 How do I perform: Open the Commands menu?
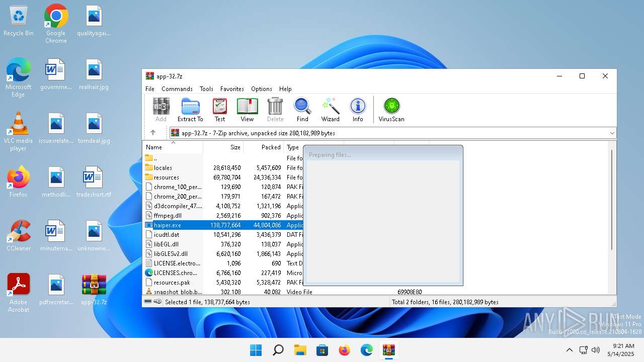(177, 88)
